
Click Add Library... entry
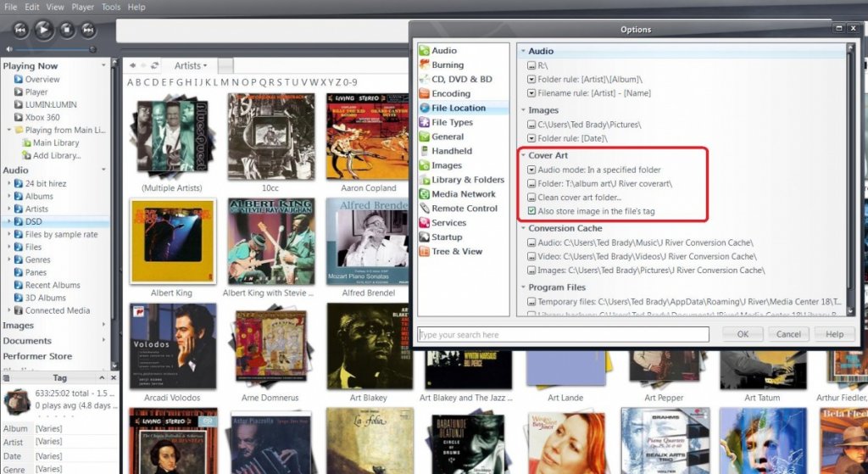point(57,156)
